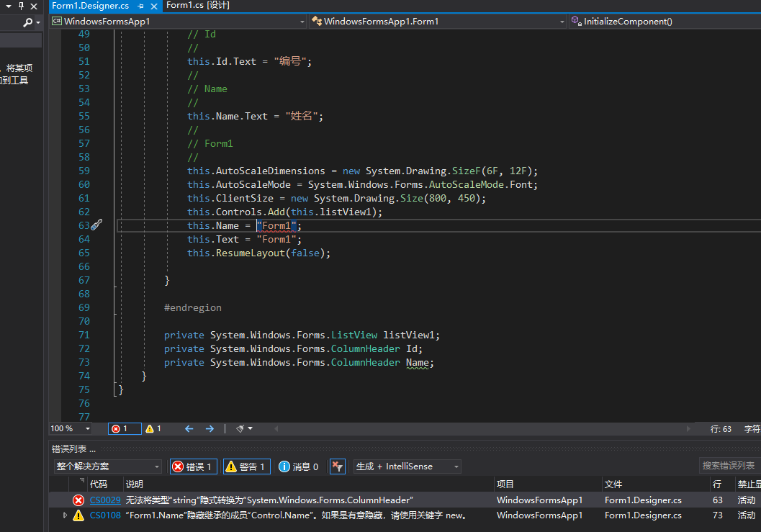The image size is (761, 532).
Task: Close the left toolbox panel
Action: coord(34,6)
